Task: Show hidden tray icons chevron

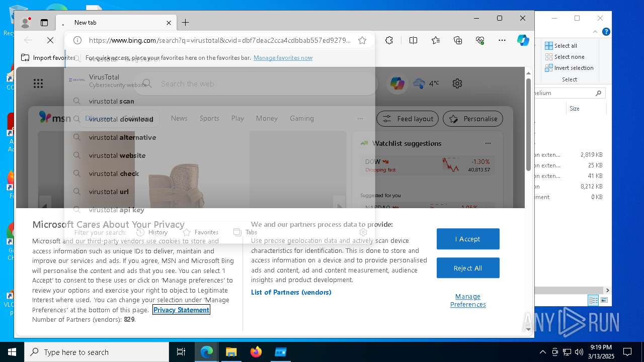Action: 542,352
